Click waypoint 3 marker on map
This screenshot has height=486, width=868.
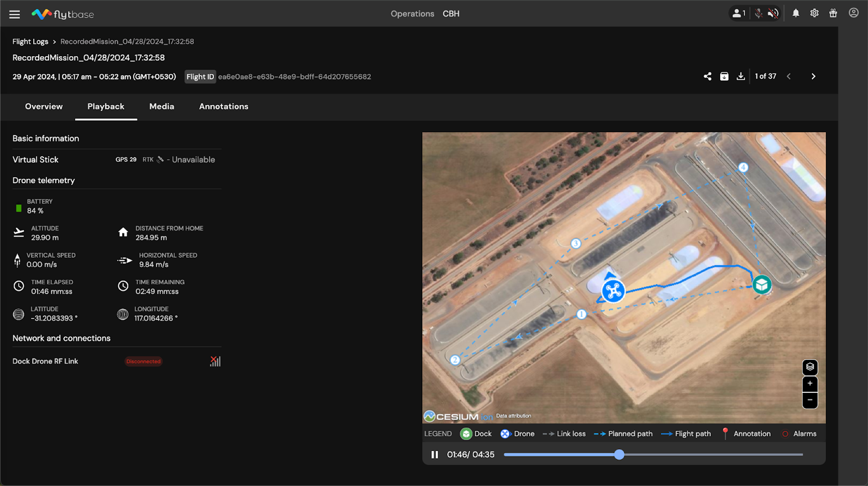[575, 243]
